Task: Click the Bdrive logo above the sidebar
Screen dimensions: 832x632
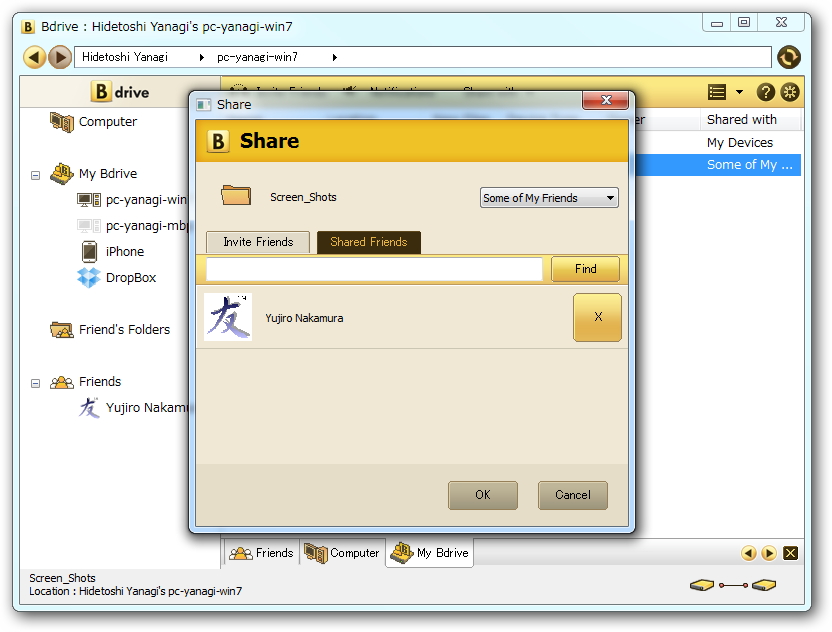Action: tap(120, 92)
